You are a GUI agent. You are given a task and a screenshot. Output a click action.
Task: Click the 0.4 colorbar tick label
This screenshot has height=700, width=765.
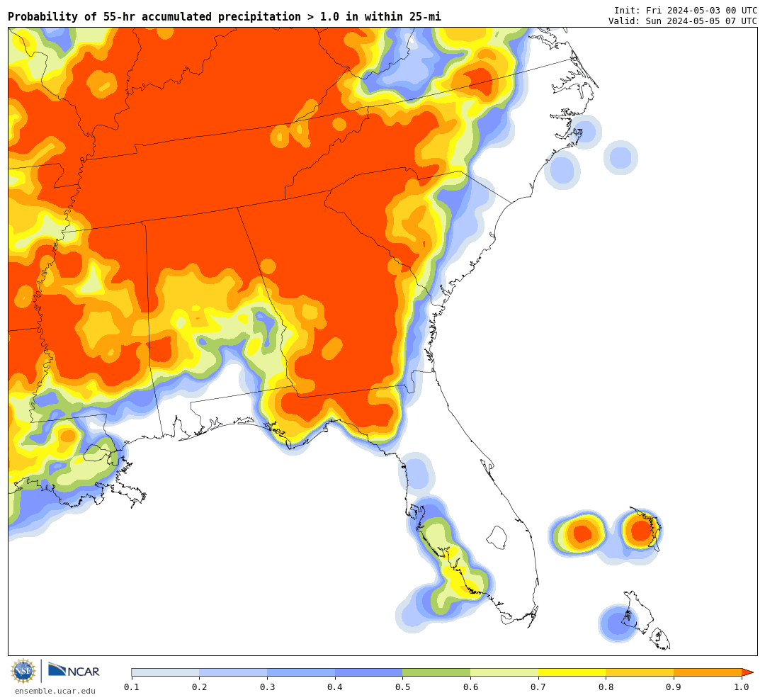(335, 687)
